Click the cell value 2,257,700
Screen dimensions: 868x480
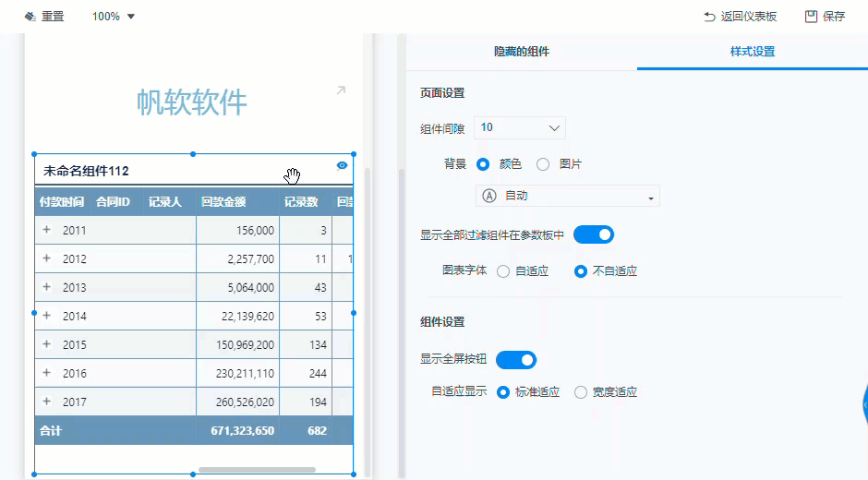tap(251, 259)
